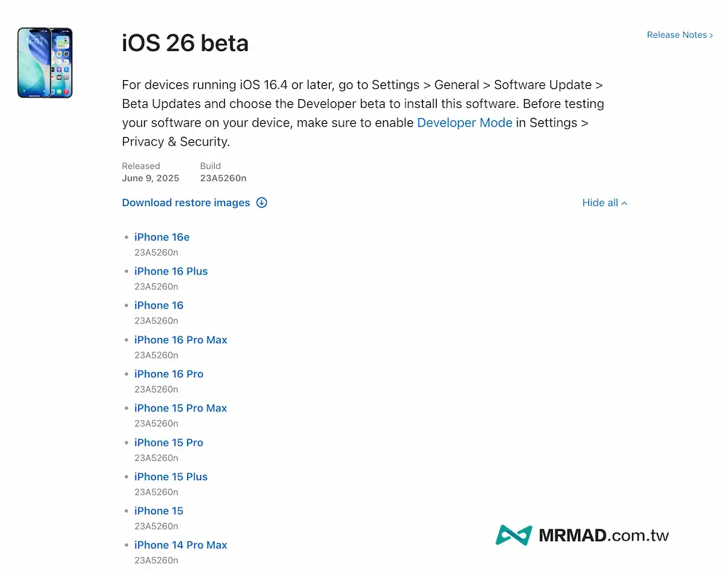Download iPhone 16e restore image
The height and width of the screenshot is (571, 728).
162,237
